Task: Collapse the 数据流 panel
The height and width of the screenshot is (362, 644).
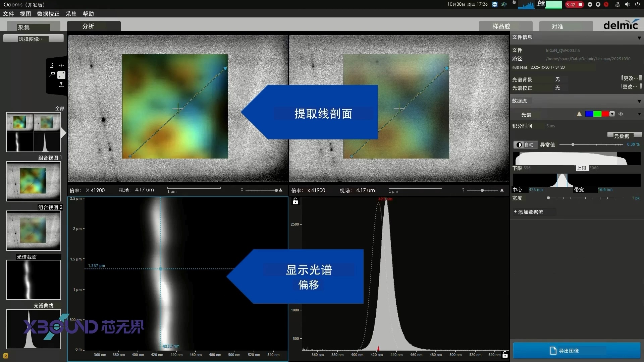Action: tap(639, 101)
